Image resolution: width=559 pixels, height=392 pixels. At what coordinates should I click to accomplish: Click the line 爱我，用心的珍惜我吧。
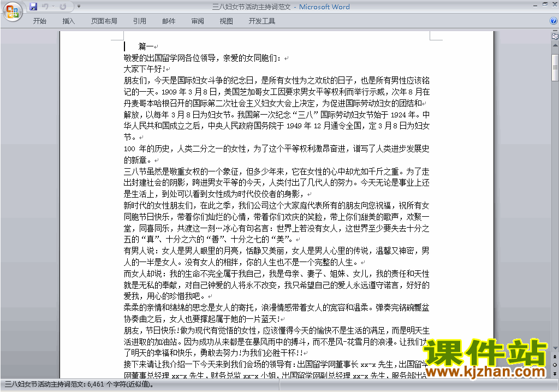(165, 296)
